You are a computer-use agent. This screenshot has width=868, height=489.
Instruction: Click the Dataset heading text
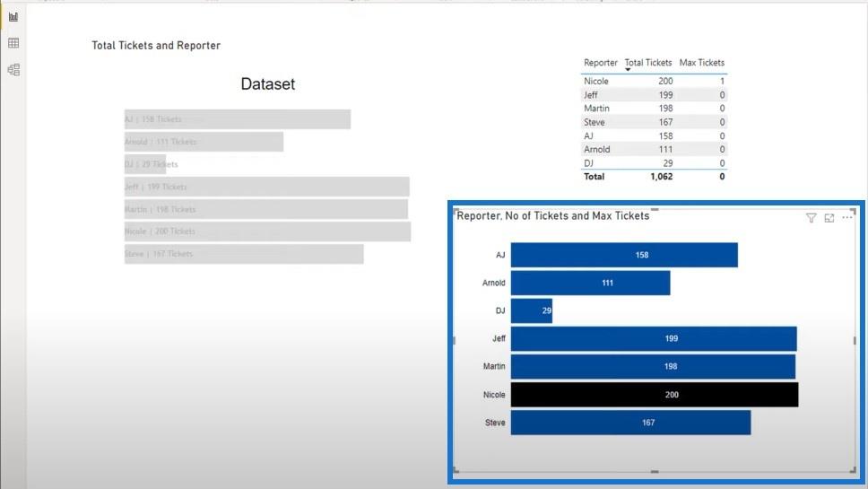pyautogui.click(x=268, y=84)
